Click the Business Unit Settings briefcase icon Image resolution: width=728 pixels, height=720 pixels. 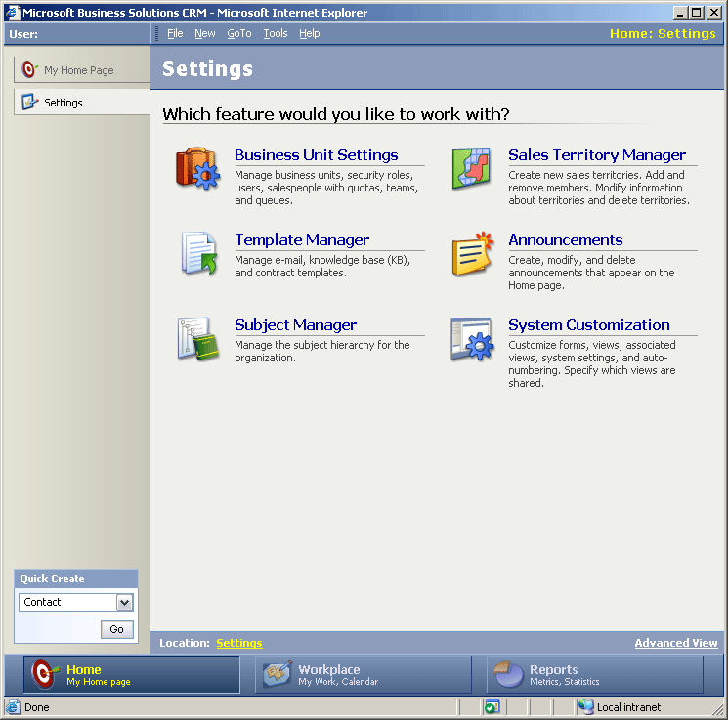click(x=197, y=168)
